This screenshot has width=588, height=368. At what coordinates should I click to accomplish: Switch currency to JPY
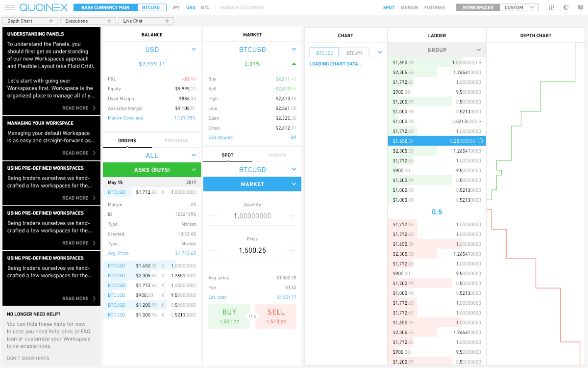coord(176,7)
